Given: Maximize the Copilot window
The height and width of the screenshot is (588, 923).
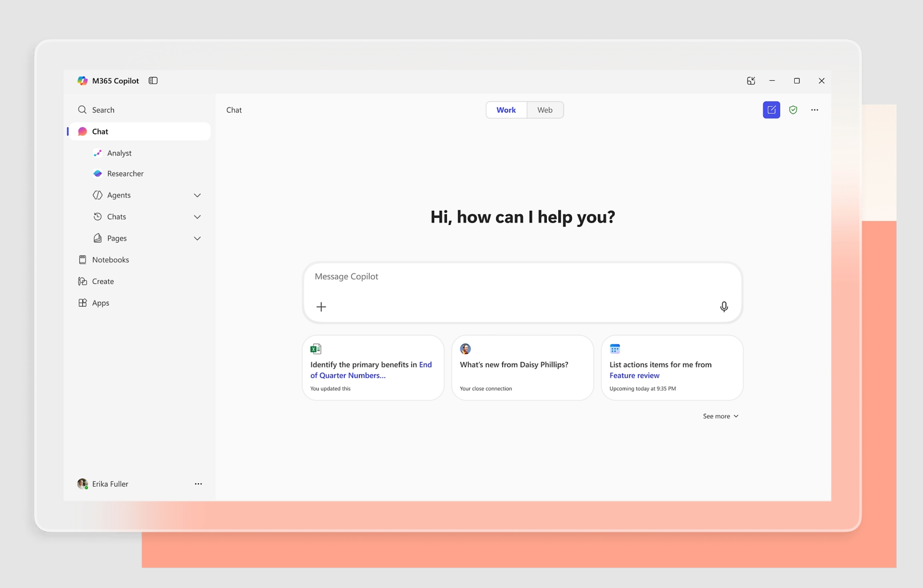Looking at the screenshot, I should click(x=796, y=81).
